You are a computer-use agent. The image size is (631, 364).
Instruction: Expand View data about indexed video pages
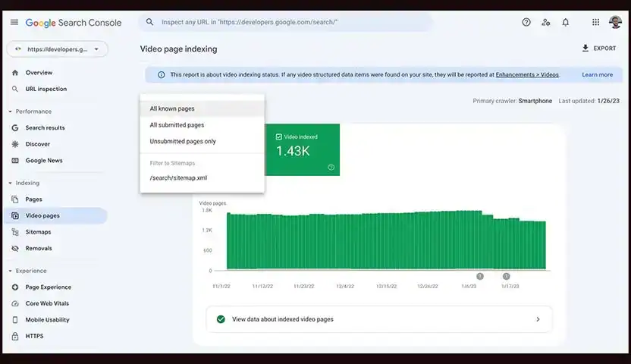[x=379, y=319]
